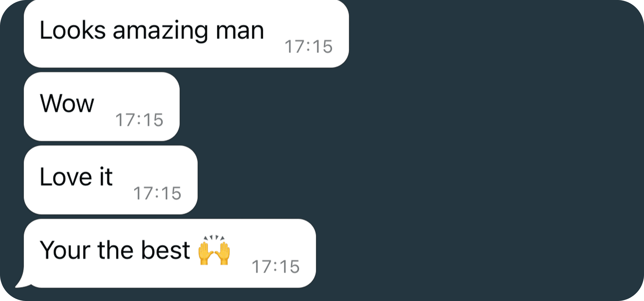Click the dark chat background beside the messages
Viewport: 644px width, 301px height.
coord(475,150)
